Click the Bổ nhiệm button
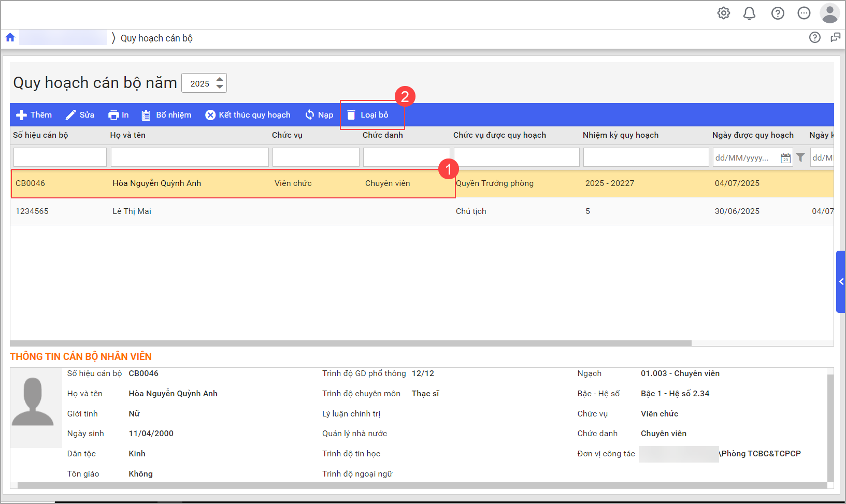846x504 pixels. 166,115
